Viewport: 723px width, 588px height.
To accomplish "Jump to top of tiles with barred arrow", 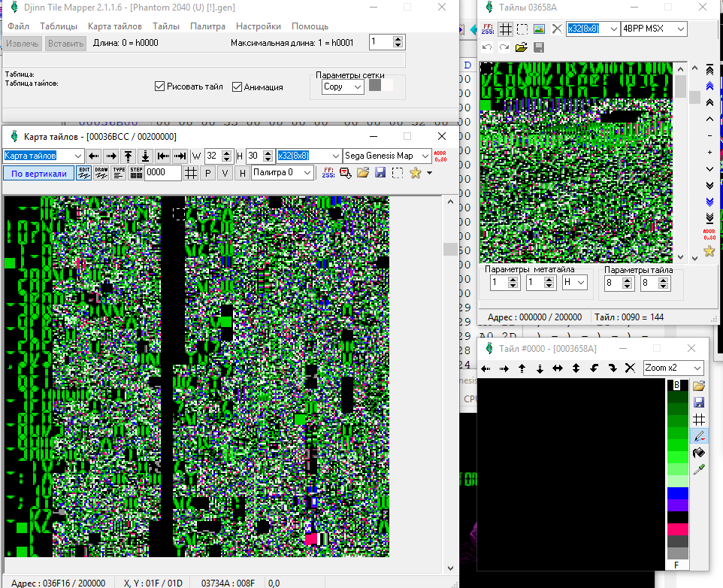I will tap(709, 70).
